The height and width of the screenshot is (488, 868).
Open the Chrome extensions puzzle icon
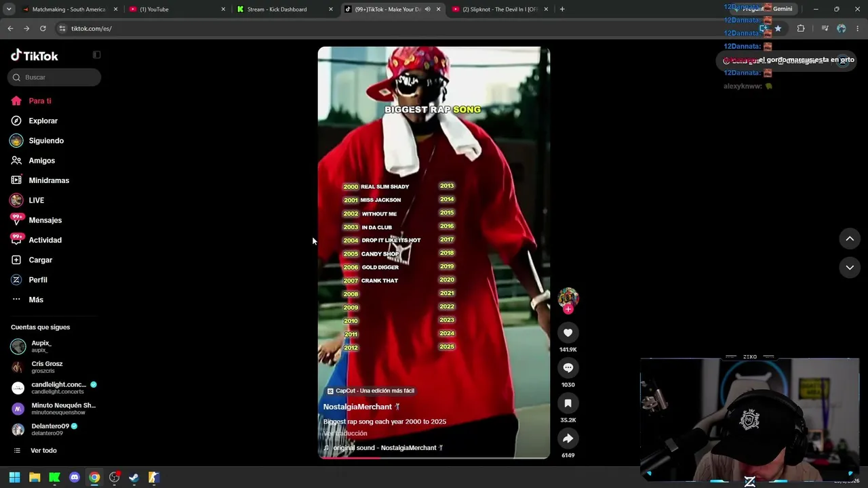coord(801,28)
